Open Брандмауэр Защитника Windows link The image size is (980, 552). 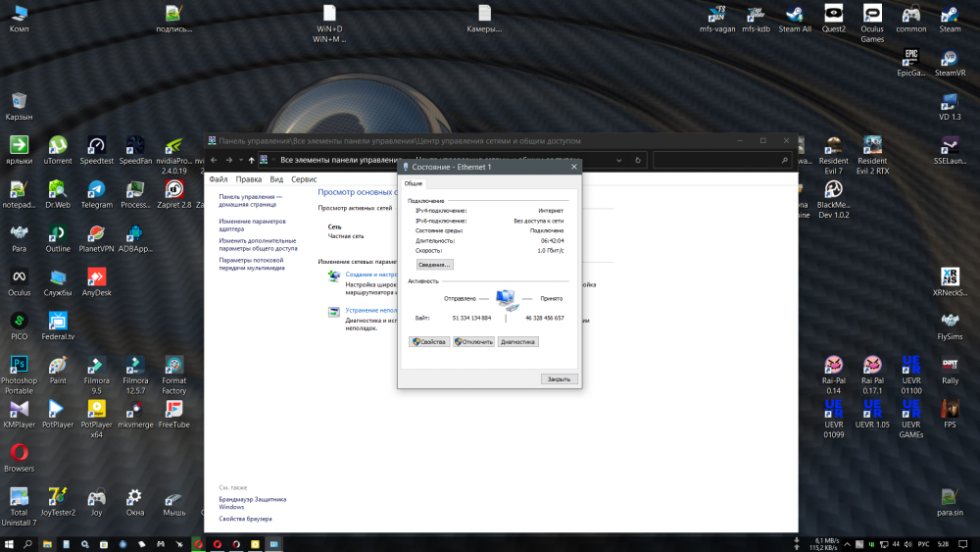tap(252, 503)
